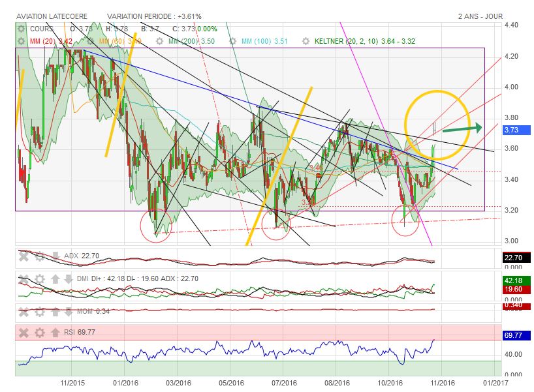
Task: Click the 4.40 price axis label
Action: [512, 25]
